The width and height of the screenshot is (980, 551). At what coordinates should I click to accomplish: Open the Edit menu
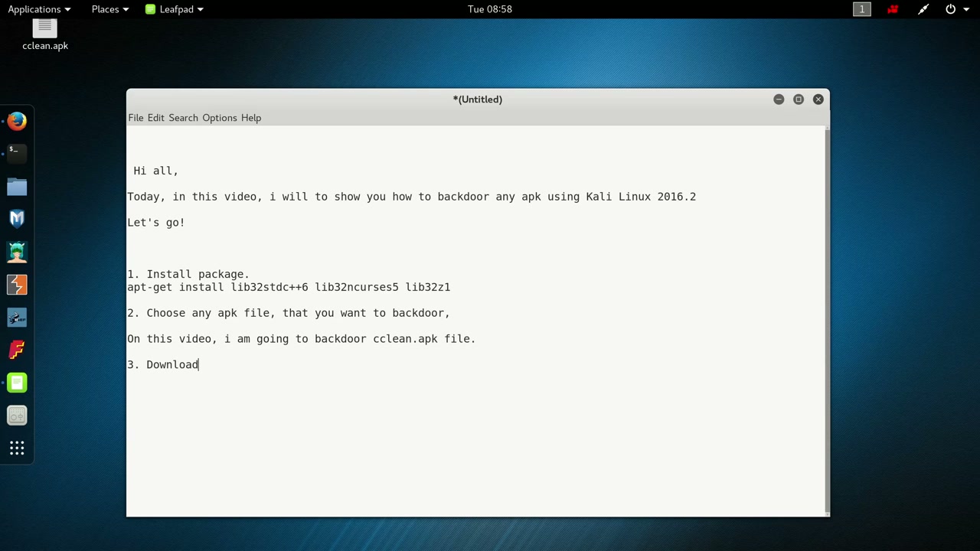(156, 118)
